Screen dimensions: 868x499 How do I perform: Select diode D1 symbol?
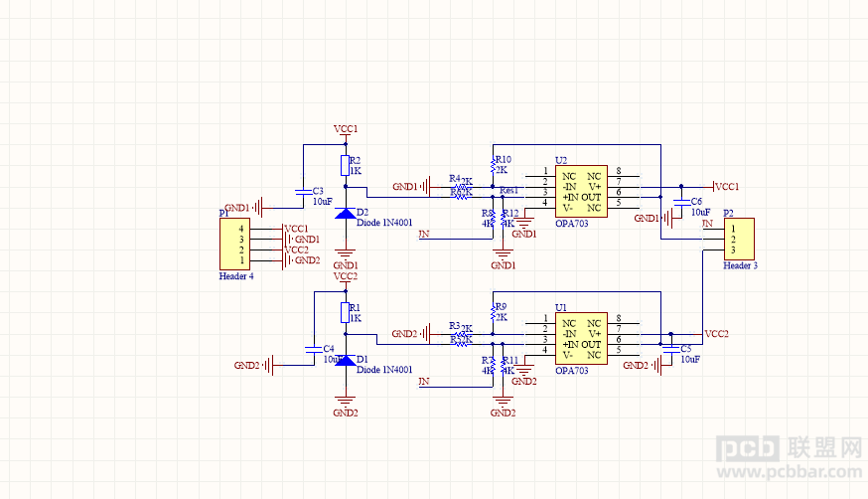click(x=346, y=361)
